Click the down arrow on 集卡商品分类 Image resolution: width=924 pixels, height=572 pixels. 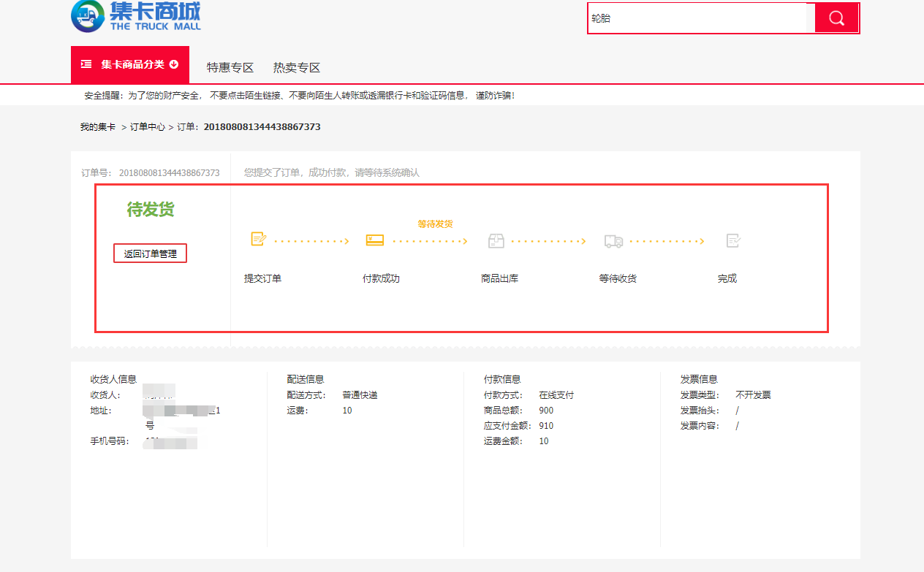click(174, 64)
